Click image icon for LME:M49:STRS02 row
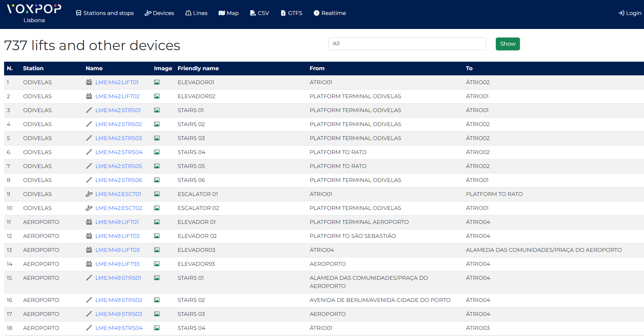This screenshot has width=644, height=336. [x=157, y=300]
